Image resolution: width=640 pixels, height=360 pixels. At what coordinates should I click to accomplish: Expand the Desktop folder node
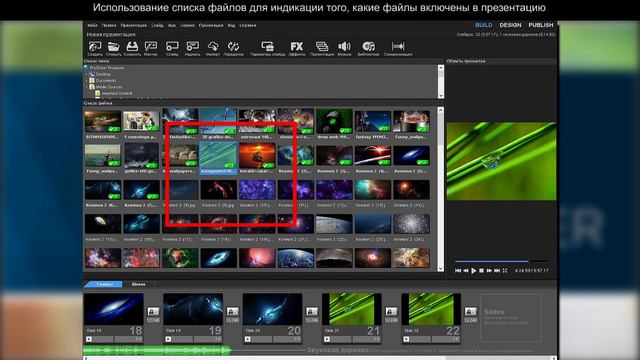87,74
